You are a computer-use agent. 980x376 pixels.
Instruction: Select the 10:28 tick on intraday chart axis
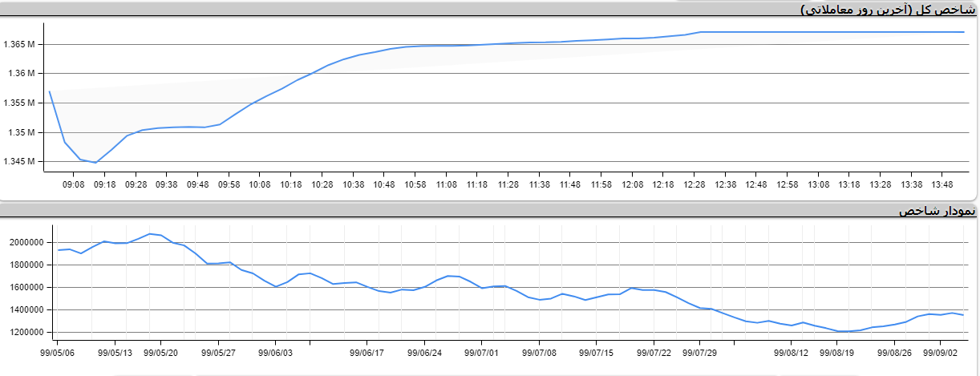(322, 184)
